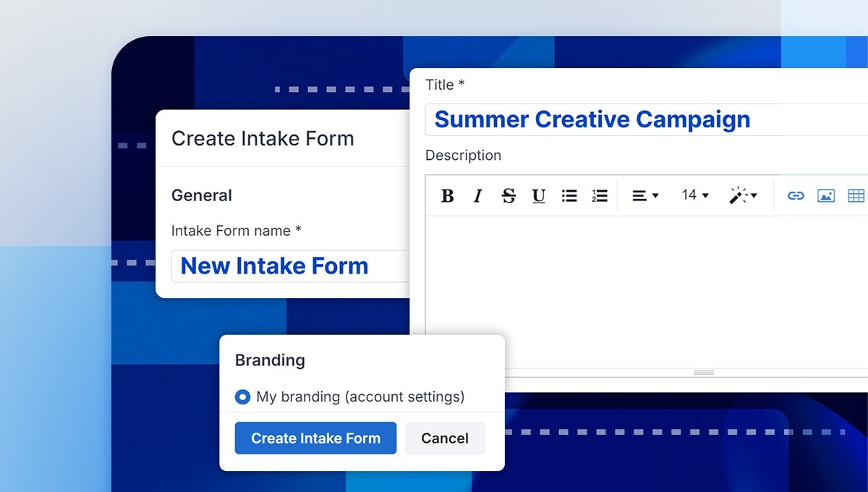Insert an image into the description

(826, 195)
